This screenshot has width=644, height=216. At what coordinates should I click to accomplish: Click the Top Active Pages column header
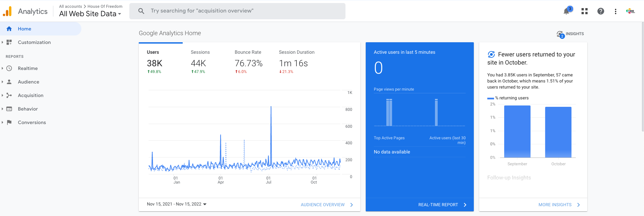389,138
